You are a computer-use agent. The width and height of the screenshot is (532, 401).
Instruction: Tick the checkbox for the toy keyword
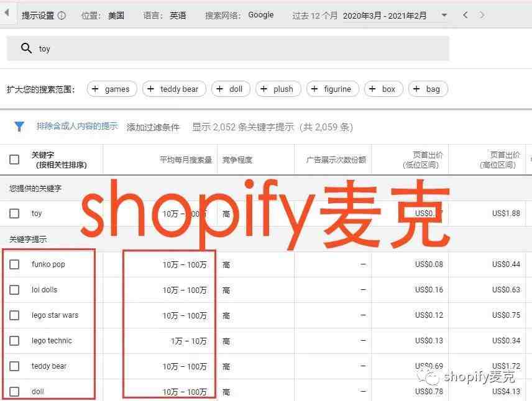pyautogui.click(x=14, y=214)
